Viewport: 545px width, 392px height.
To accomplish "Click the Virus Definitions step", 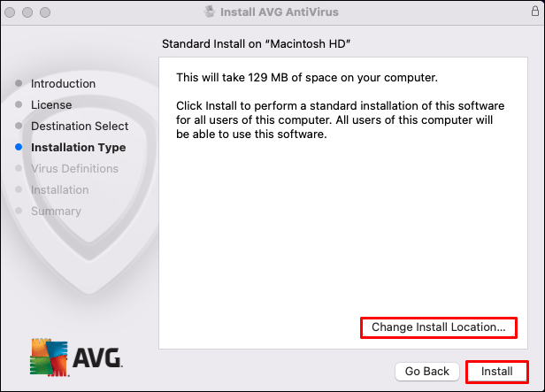I will (74, 169).
